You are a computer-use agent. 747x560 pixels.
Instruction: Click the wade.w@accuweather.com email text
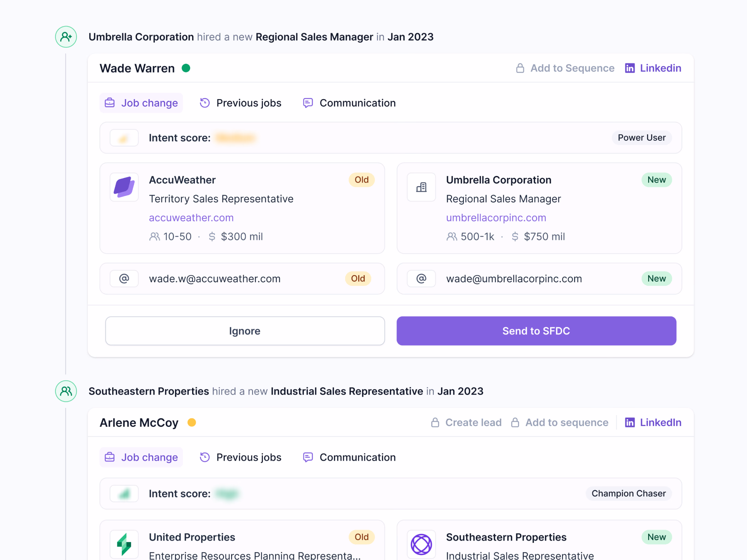click(x=215, y=278)
